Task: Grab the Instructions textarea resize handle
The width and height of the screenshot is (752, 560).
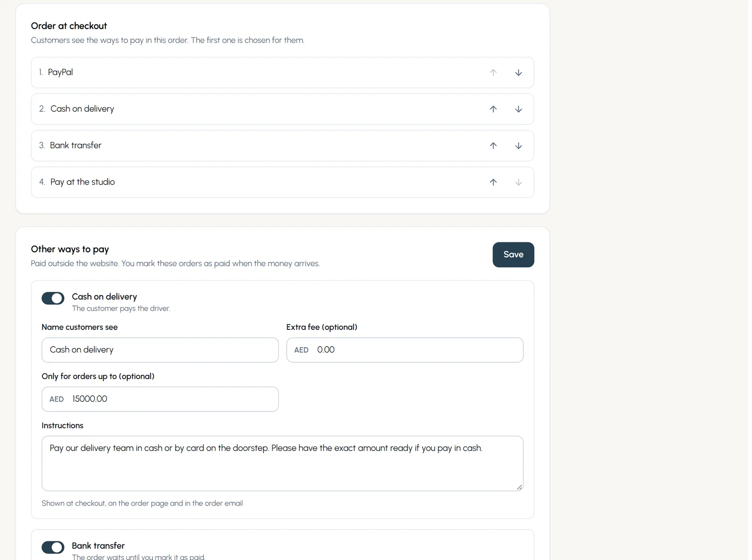Action: coord(519,488)
